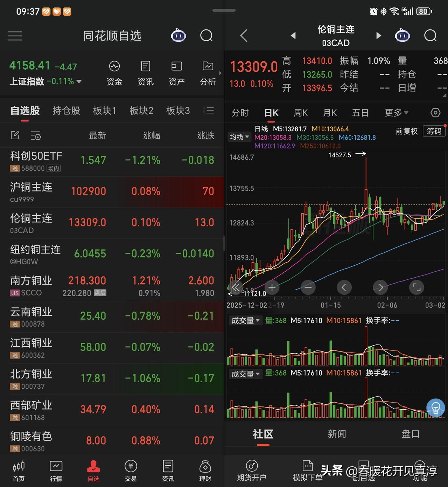
Task: Select the 分时 chart tab
Action: point(240,113)
